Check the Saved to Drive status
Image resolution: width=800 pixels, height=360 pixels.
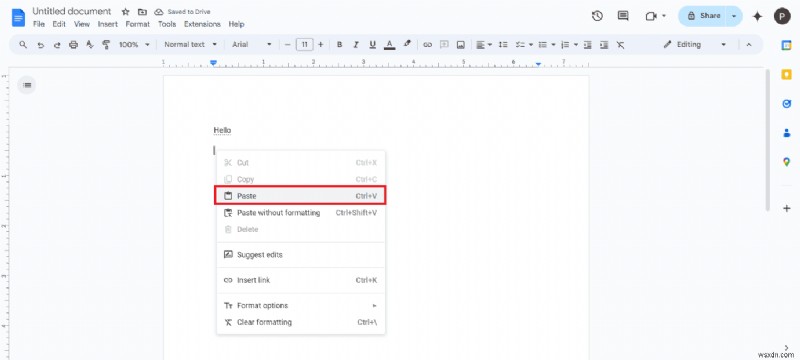pos(182,12)
